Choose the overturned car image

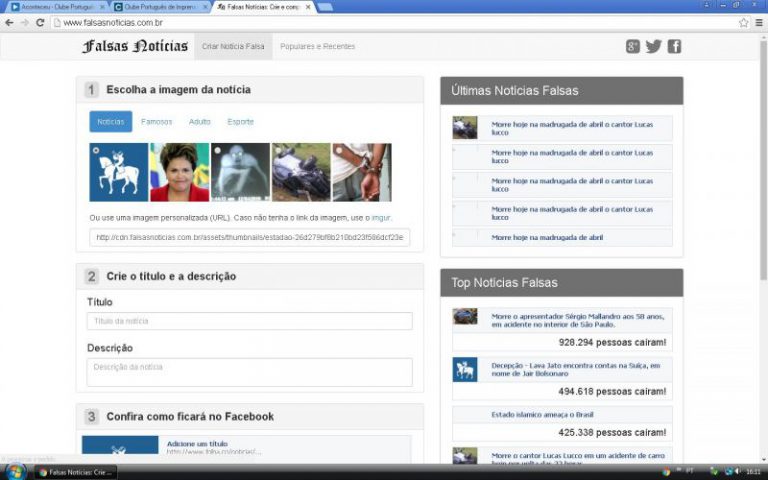[x=301, y=172]
